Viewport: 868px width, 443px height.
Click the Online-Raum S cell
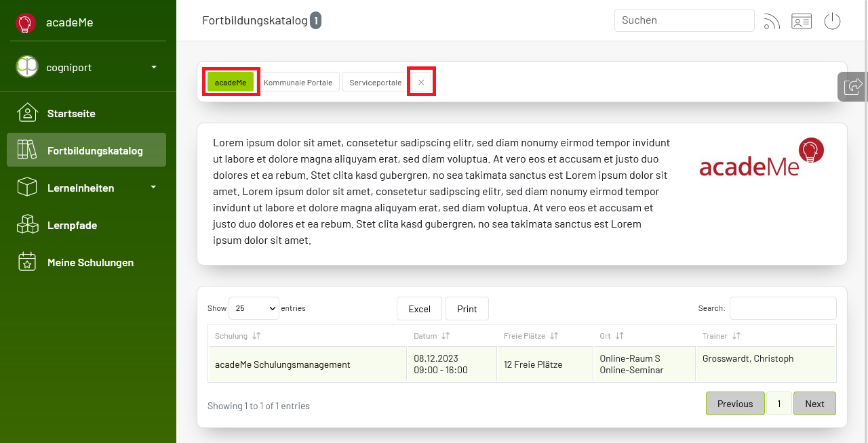[x=645, y=364]
